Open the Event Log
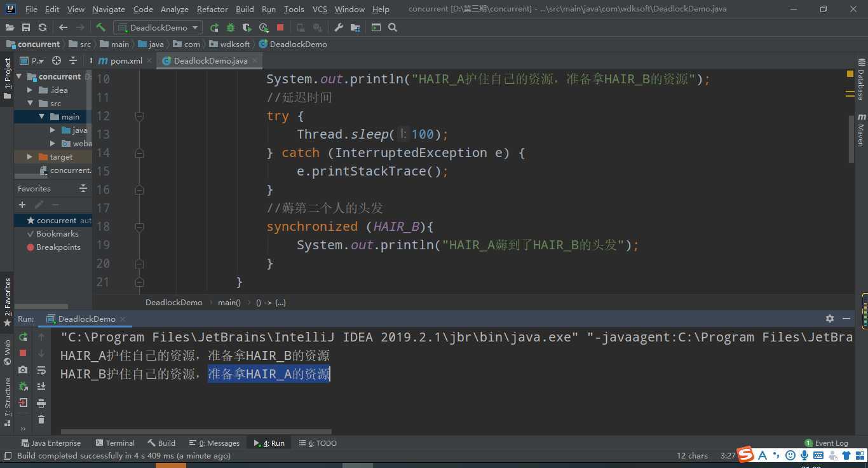The height and width of the screenshot is (468, 868). pyautogui.click(x=826, y=443)
